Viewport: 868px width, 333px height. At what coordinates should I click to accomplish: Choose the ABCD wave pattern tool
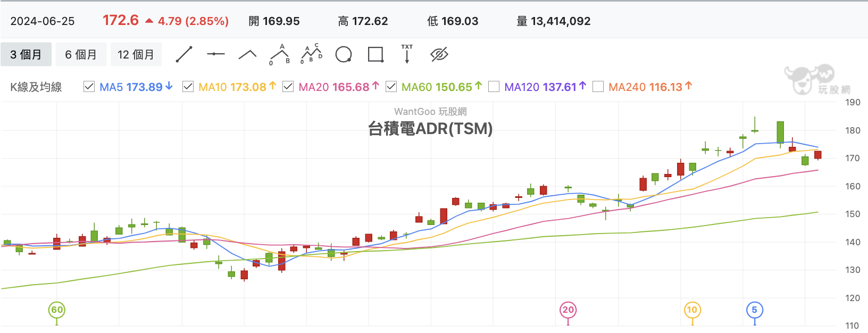[x=312, y=54]
